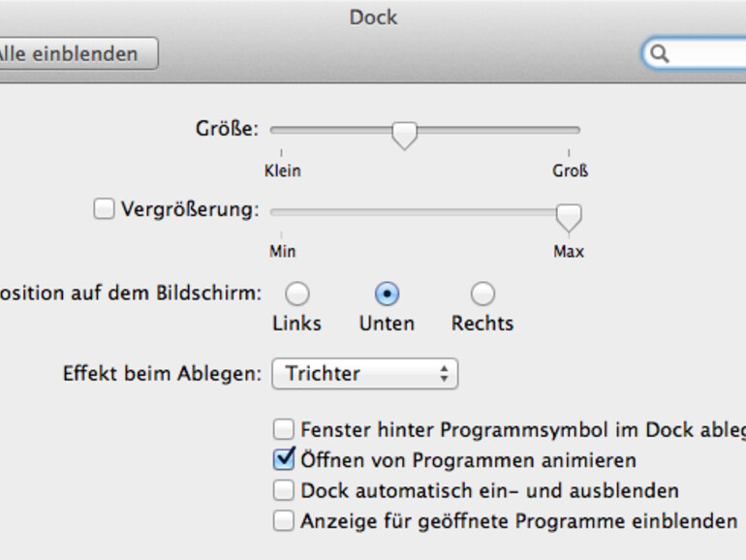Image resolution: width=746 pixels, height=560 pixels.
Task: Enable Anzeige für geöffnete Programme einblenden
Action: pyautogui.click(x=283, y=521)
